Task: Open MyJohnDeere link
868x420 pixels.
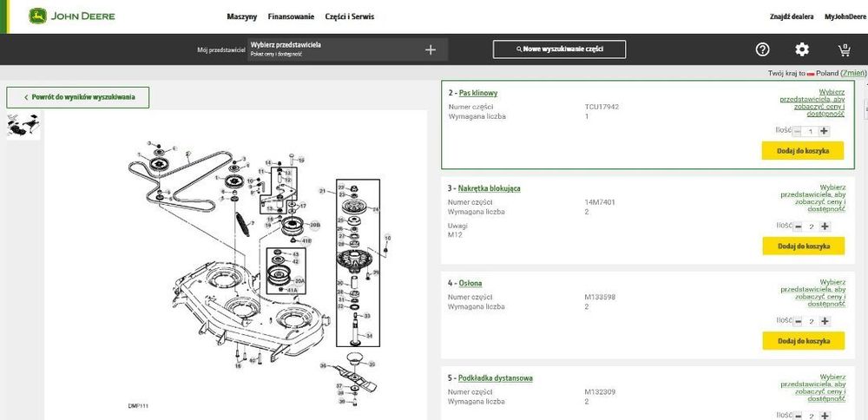Action: (x=845, y=16)
